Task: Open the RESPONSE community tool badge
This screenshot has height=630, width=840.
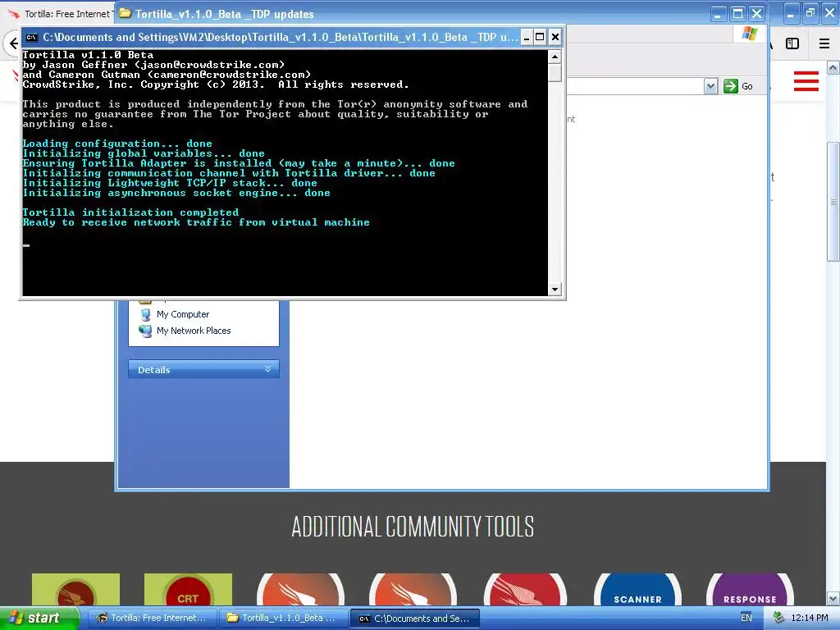Action: click(x=750, y=589)
